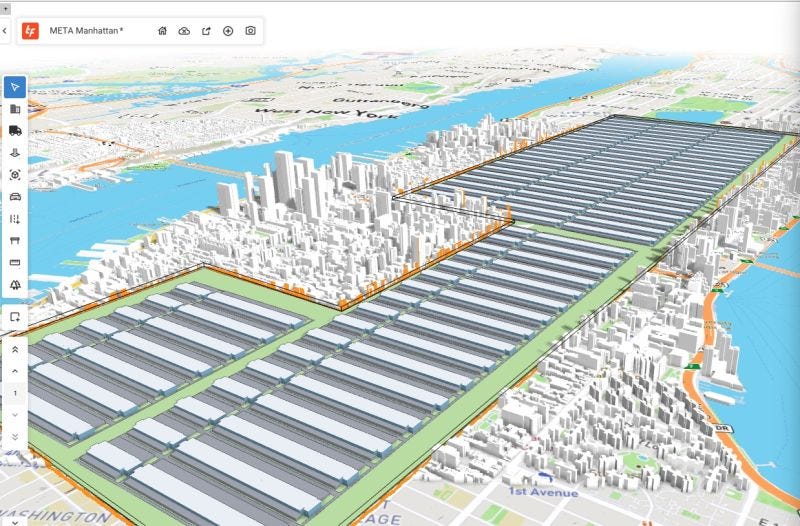
Task: Click the plus button at top-left corner
Action: click(x=5, y=9)
